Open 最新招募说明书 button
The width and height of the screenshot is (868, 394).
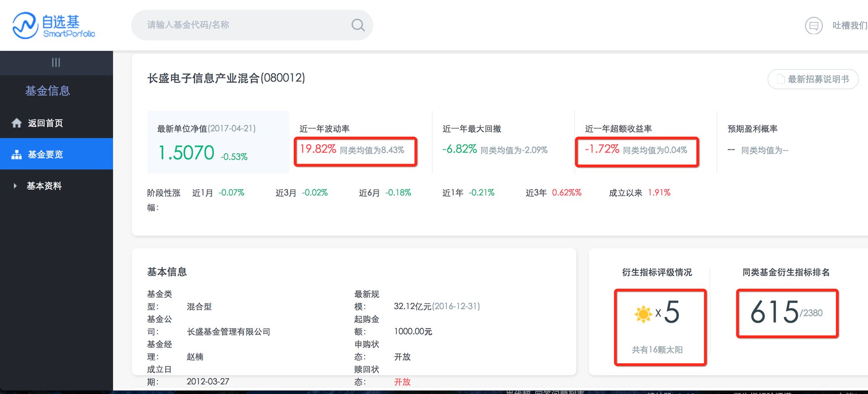[813, 79]
